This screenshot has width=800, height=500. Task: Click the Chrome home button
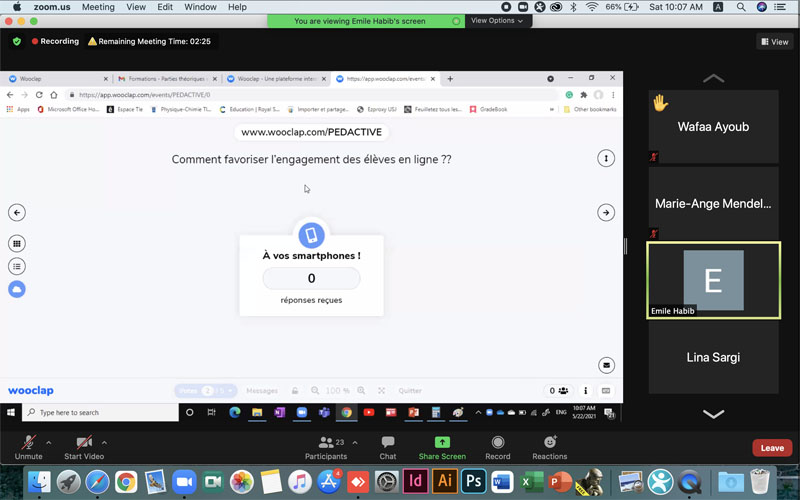(54, 95)
